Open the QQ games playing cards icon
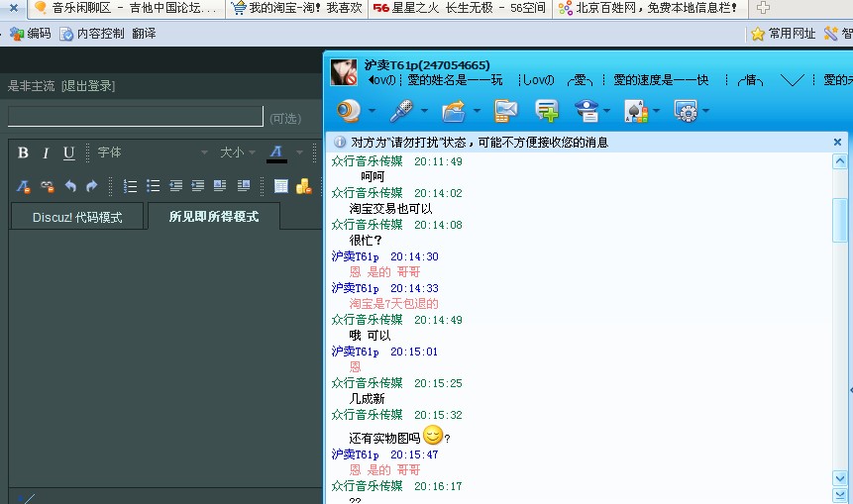Image resolution: width=853 pixels, height=504 pixels. pyautogui.click(x=635, y=110)
